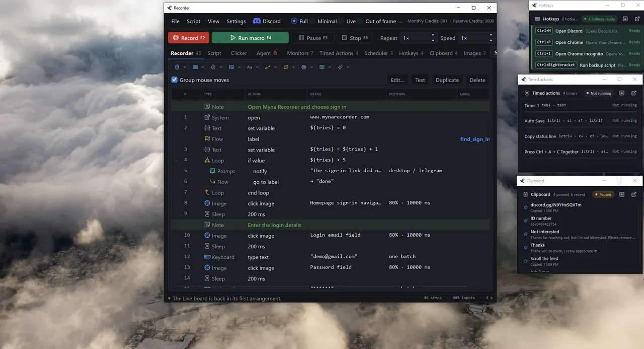Select the Out of frame radio button
Image resolution: width=644 pixels, height=349 pixels.
360,21
